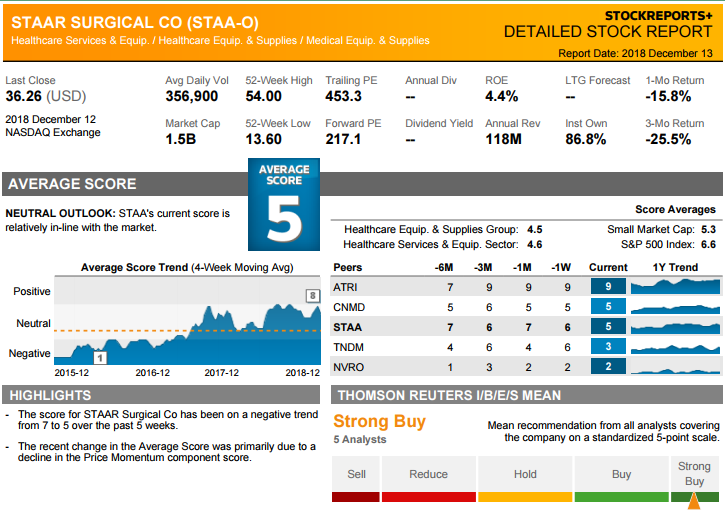The height and width of the screenshot is (516, 725).
Task: Click the 1Y Trend column header
Action: (x=675, y=267)
